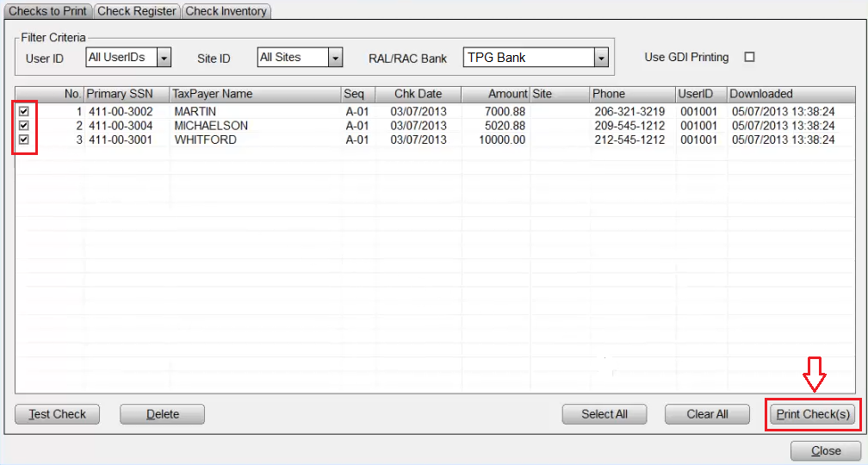Sort by Downloaded column header
The height and width of the screenshot is (465, 868).
click(x=792, y=94)
